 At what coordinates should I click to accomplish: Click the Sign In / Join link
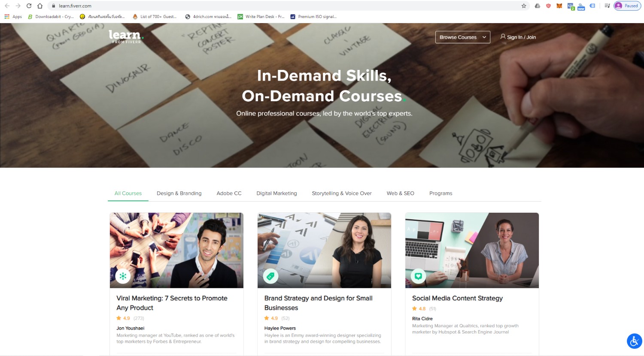[x=518, y=37]
